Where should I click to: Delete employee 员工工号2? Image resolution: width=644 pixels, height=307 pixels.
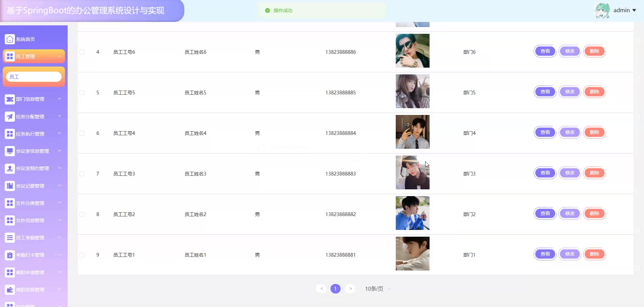(x=594, y=214)
